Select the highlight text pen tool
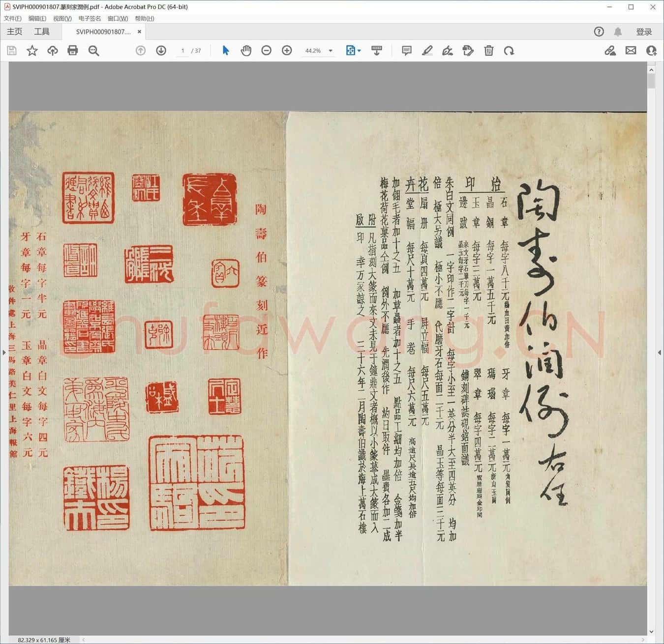 click(427, 51)
